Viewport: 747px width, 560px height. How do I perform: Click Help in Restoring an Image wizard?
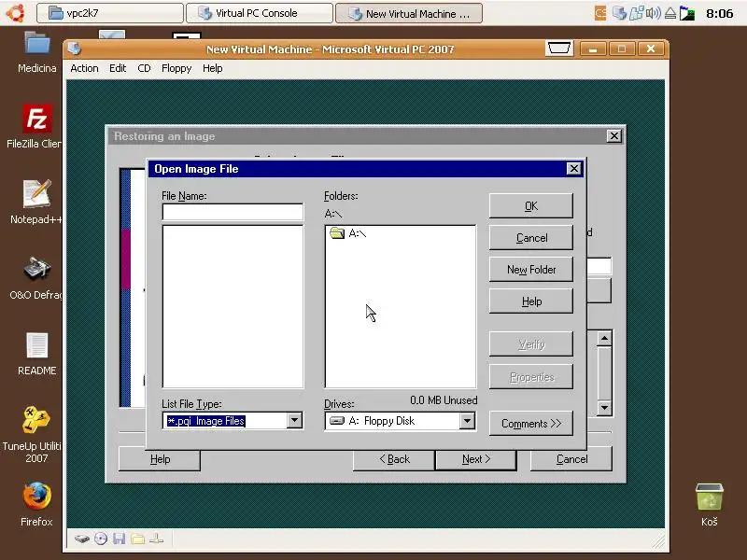click(x=160, y=459)
